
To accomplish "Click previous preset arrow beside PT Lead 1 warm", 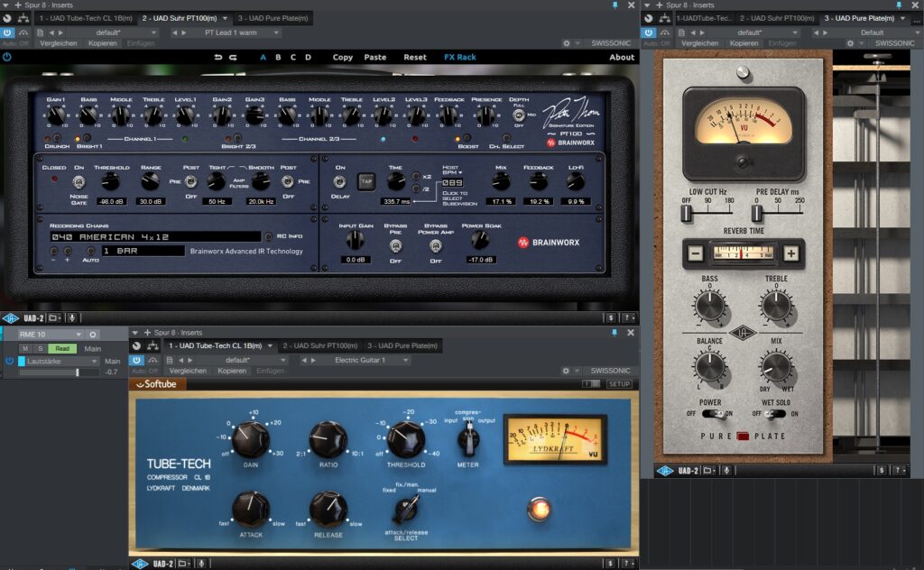I will 174,33.
